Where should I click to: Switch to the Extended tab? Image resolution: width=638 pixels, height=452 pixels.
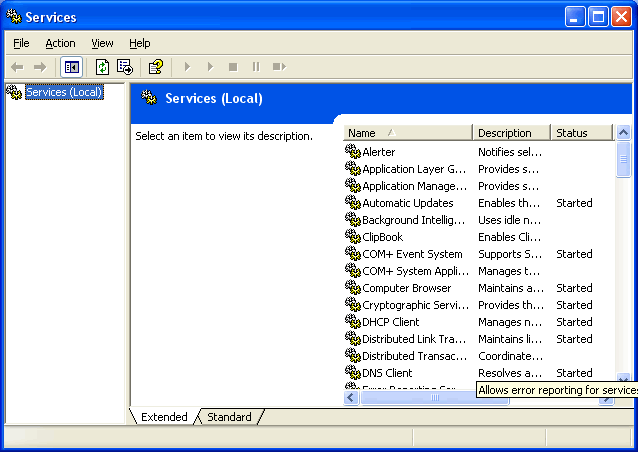coord(164,417)
